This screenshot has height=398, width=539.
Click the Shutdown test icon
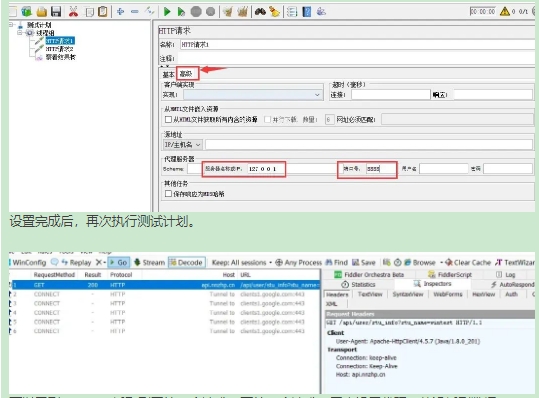pos(210,12)
